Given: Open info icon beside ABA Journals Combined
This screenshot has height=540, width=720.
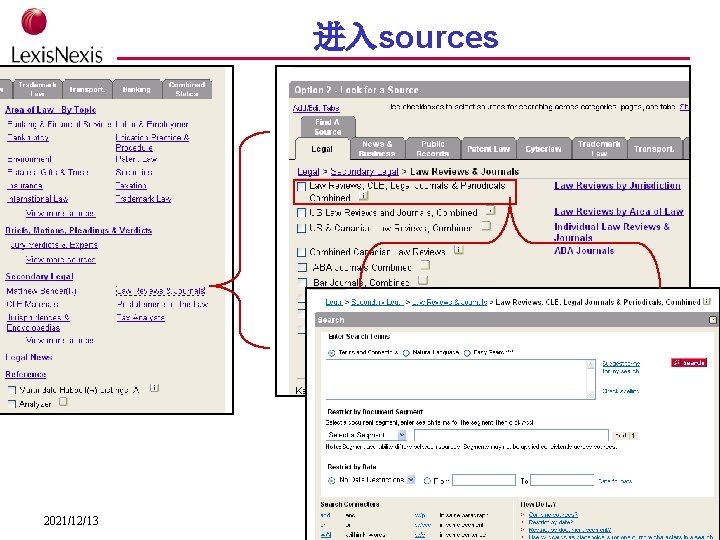Looking at the screenshot, I should (425, 265).
